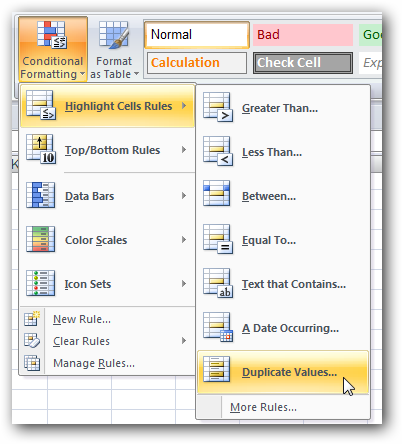Click the Format as Table button
The width and height of the screenshot is (402, 444).
tap(114, 49)
